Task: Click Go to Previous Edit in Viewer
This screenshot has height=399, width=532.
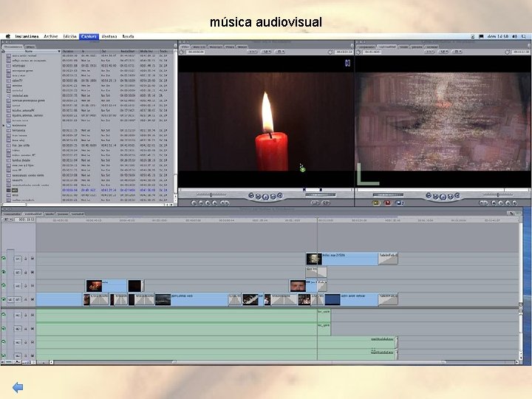Action: pyautogui.click(x=251, y=196)
